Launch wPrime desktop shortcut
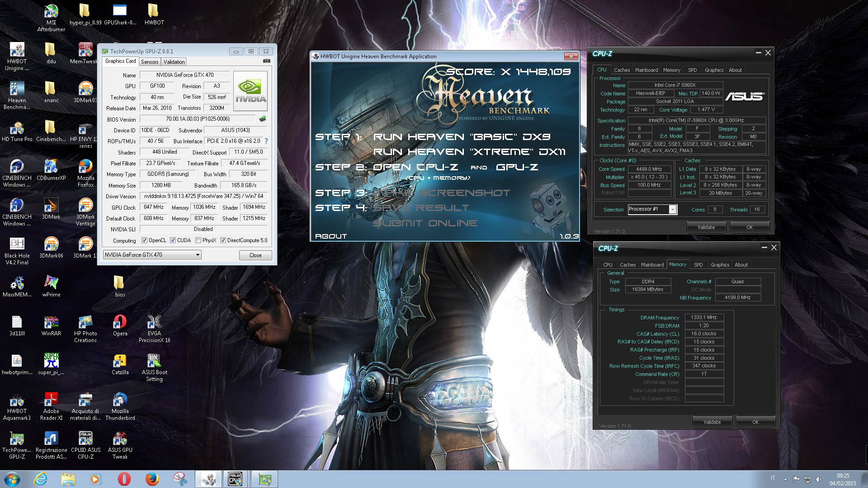This screenshot has height=488, width=868. coord(51,287)
